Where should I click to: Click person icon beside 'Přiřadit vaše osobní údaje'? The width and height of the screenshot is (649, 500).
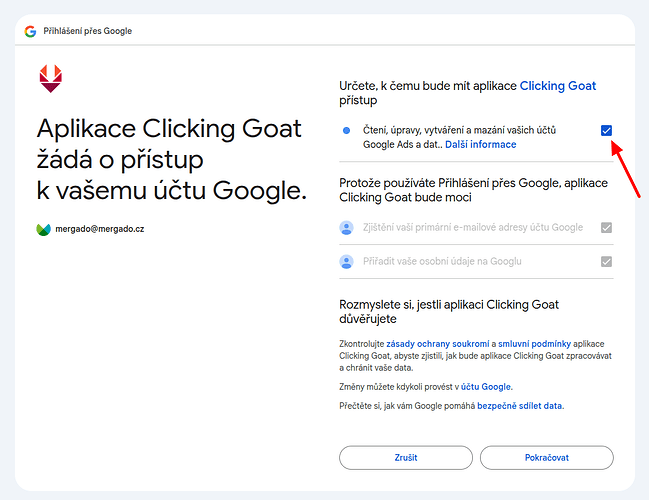[x=346, y=262]
